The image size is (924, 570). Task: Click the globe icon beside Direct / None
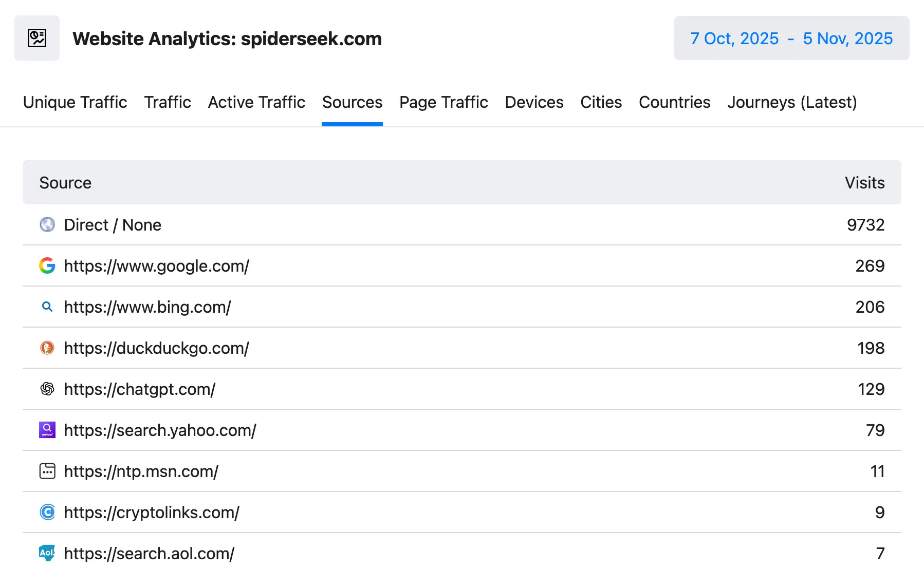pyautogui.click(x=47, y=224)
